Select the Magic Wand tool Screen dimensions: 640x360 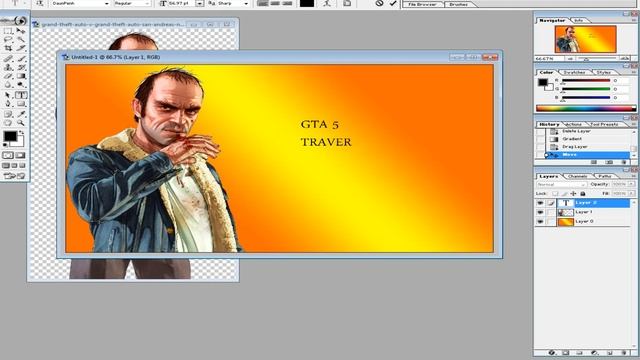coord(21,40)
